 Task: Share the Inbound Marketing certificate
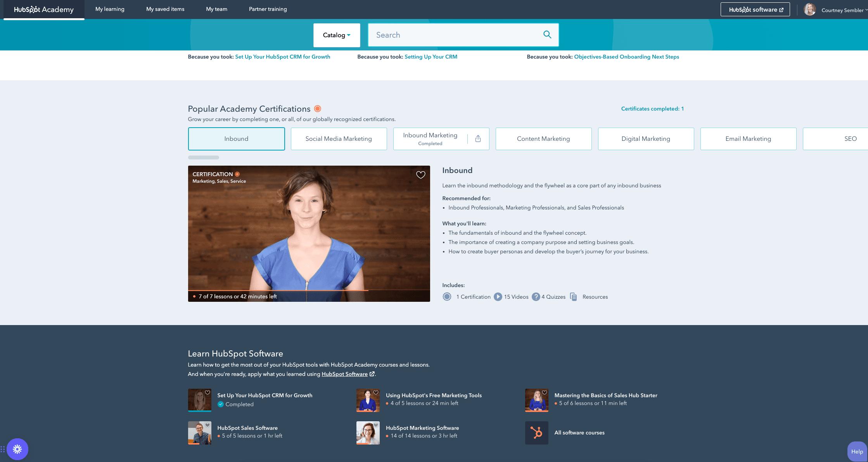478,139
